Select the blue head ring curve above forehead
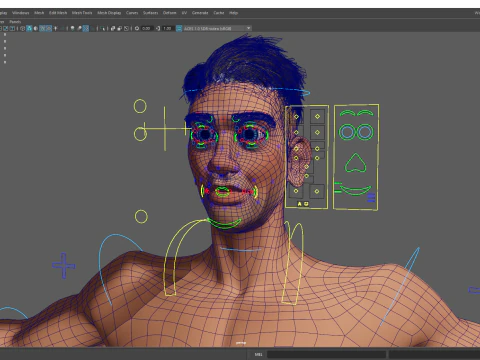 click(247, 91)
